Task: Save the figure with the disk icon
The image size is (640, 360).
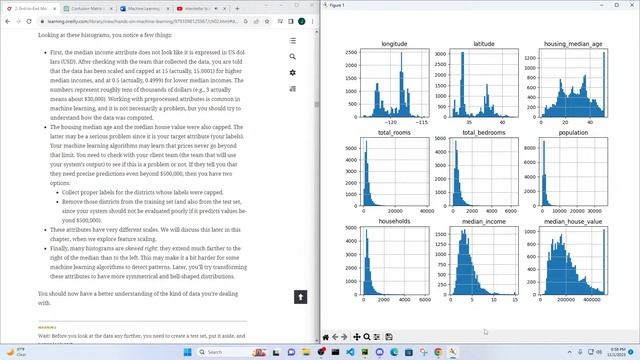Action: pyautogui.click(x=389, y=337)
